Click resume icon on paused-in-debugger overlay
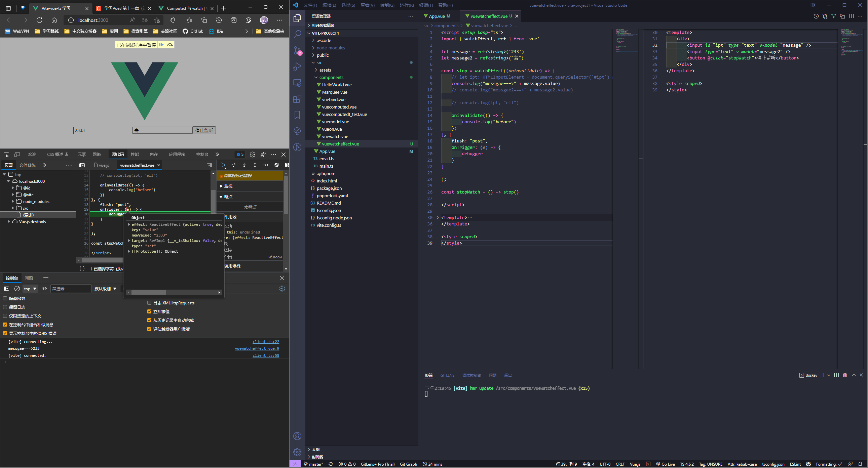The height and width of the screenshot is (468, 868). point(161,45)
